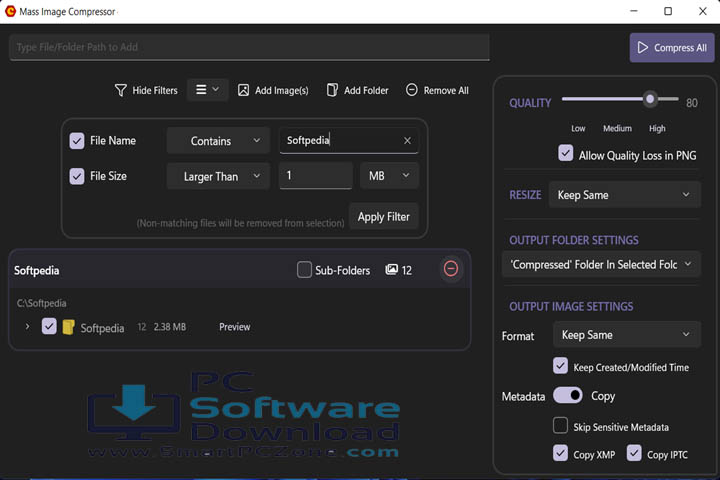
Task: Click the C:\Softpedia path text
Action: [x=41, y=303]
